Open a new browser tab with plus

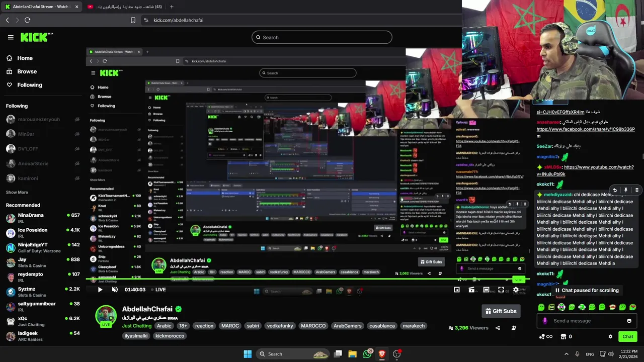tap(172, 7)
